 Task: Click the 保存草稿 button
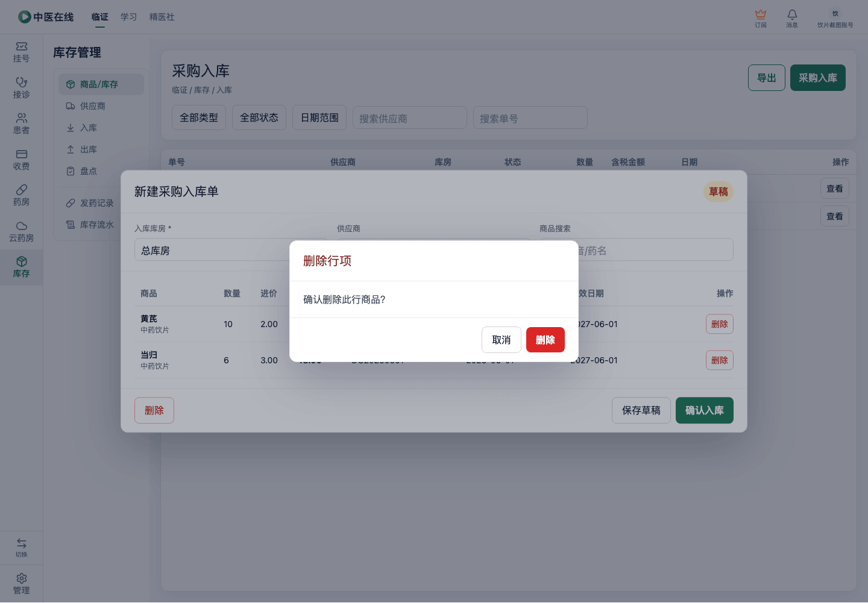click(x=641, y=410)
